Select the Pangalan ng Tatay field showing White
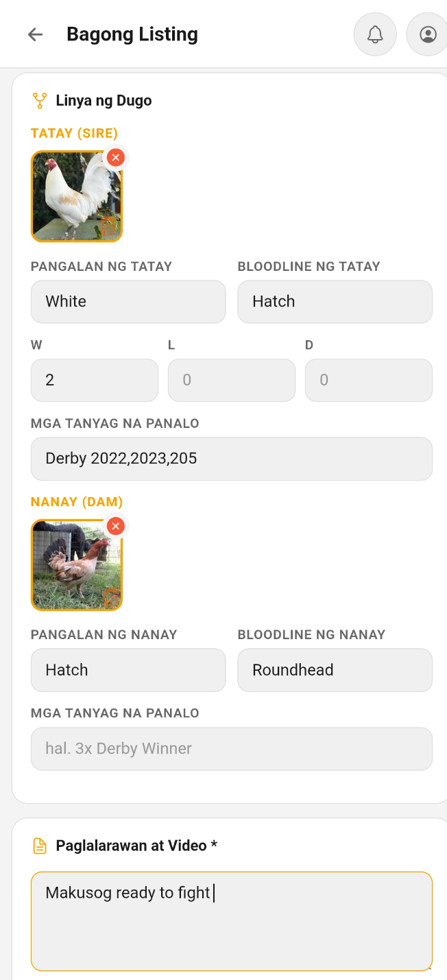Screen dimensions: 447x980 click(128, 302)
